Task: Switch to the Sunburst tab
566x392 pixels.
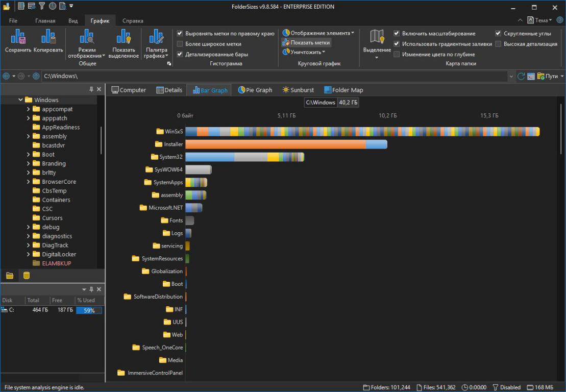Action: pos(298,90)
